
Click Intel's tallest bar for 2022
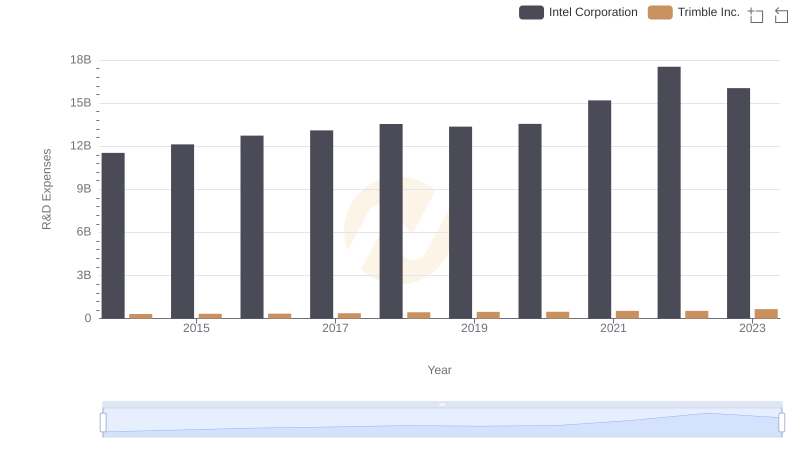pyautogui.click(x=669, y=193)
